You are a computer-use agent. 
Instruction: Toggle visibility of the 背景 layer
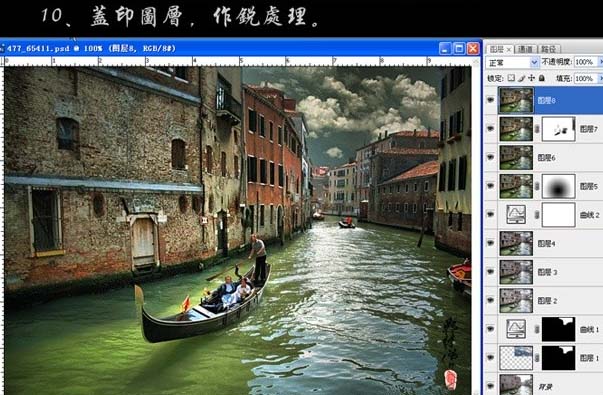490,385
